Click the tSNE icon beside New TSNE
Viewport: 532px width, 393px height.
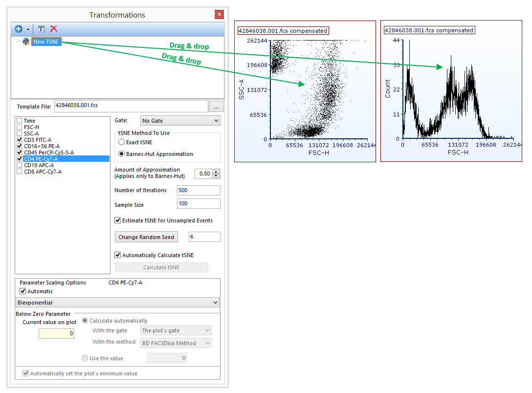pos(26,42)
